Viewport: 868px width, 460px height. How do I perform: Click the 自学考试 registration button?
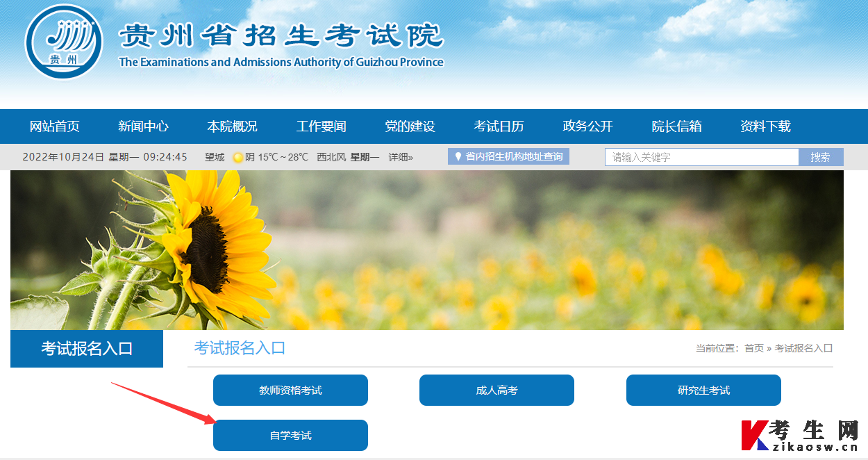click(x=290, y=435)
